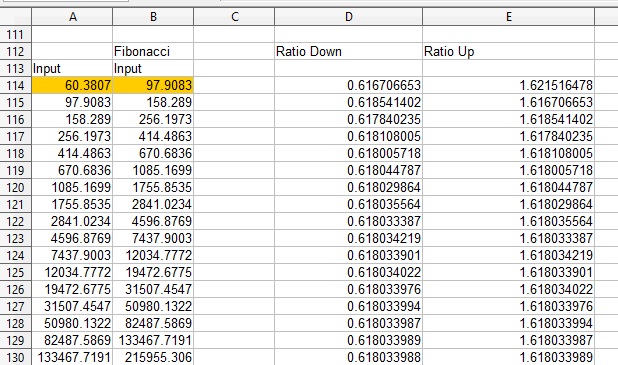
Task: Select cell 0.618005718 in column D
Action: (x=348, y=153)
